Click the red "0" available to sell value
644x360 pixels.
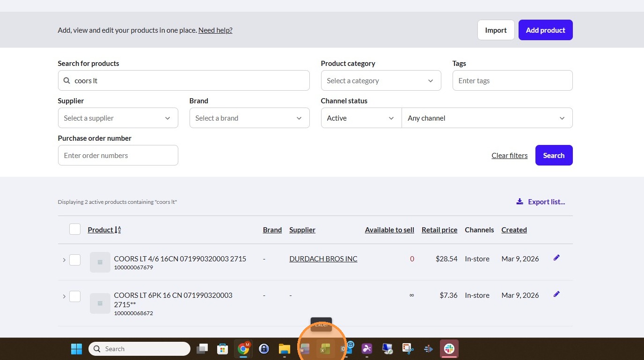[412, 259]
